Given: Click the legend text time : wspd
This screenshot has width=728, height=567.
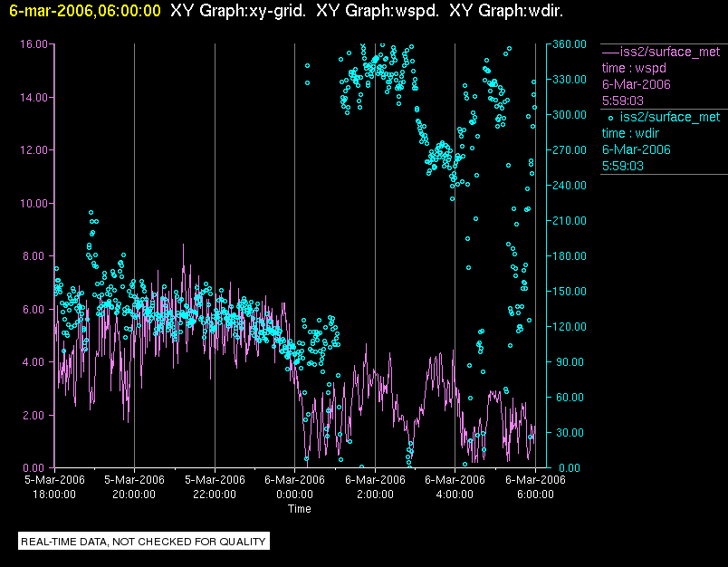Looking at the screenshot, I should (634, 68).
